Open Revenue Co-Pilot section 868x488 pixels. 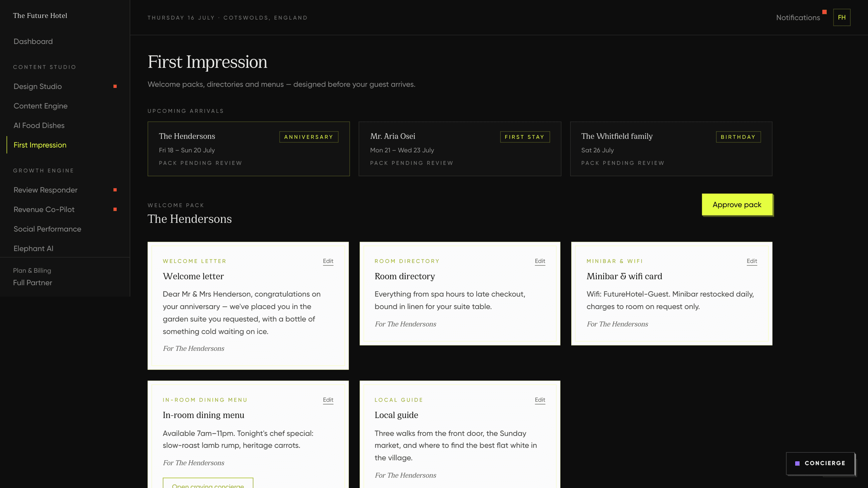click(44, 210)
